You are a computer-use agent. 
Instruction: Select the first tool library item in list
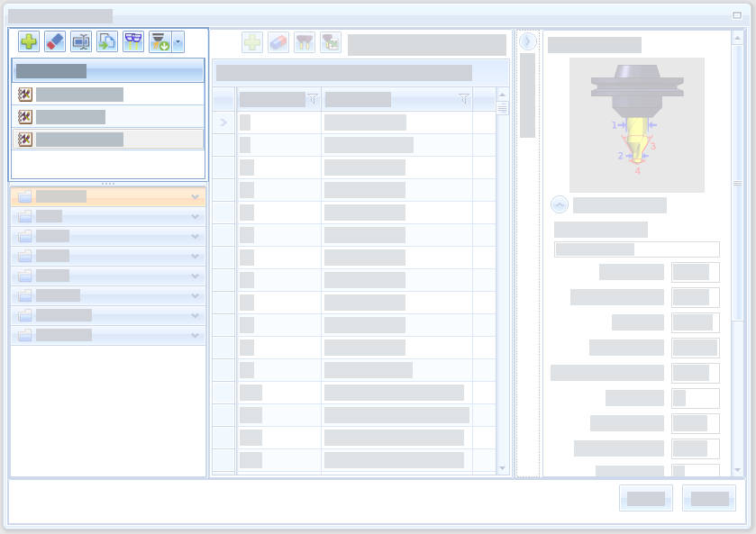[79, 95]
